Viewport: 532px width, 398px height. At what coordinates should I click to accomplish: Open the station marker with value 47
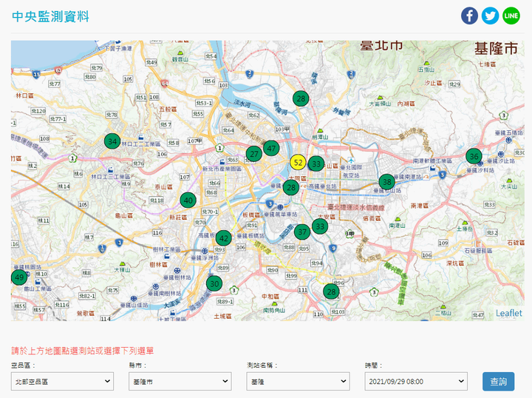tap(271, 148)
